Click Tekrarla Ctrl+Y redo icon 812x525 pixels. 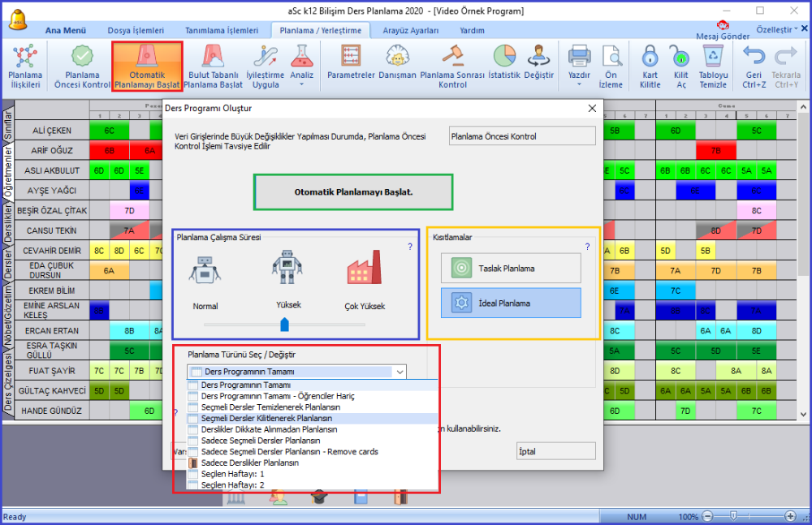pyautogui.click(x=786, y=67)
